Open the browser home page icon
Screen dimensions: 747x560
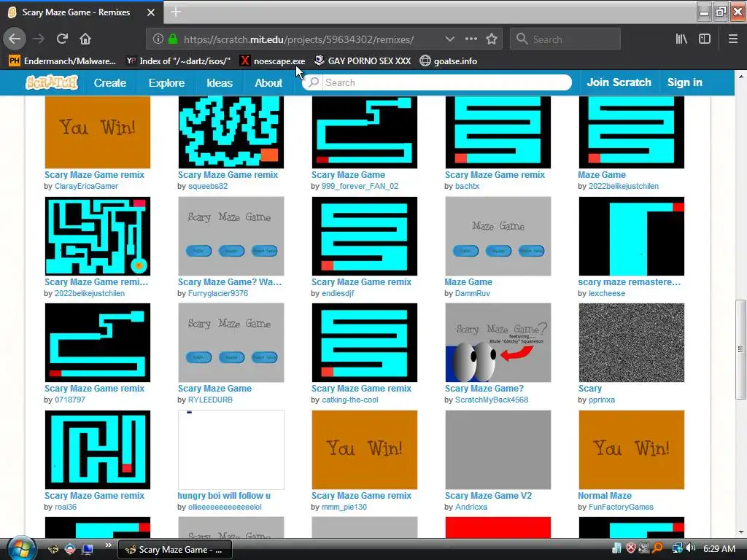pyautogui.click(x=85, y=39)
